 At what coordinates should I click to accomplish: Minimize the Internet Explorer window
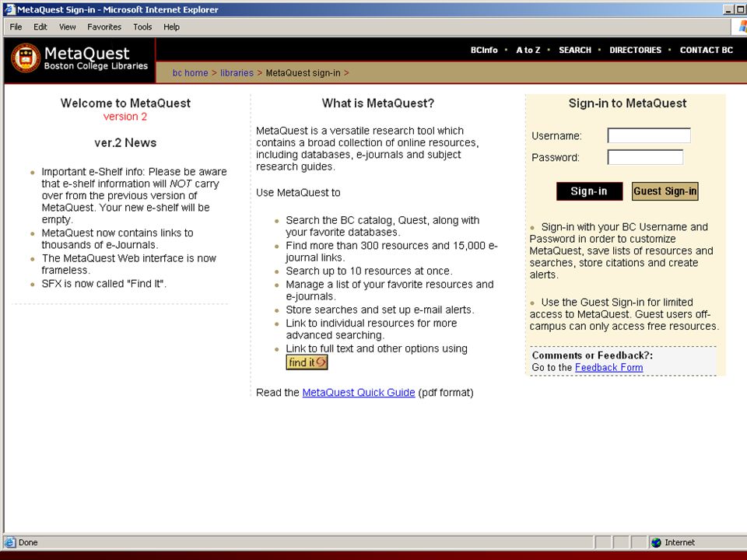[728, 9]
